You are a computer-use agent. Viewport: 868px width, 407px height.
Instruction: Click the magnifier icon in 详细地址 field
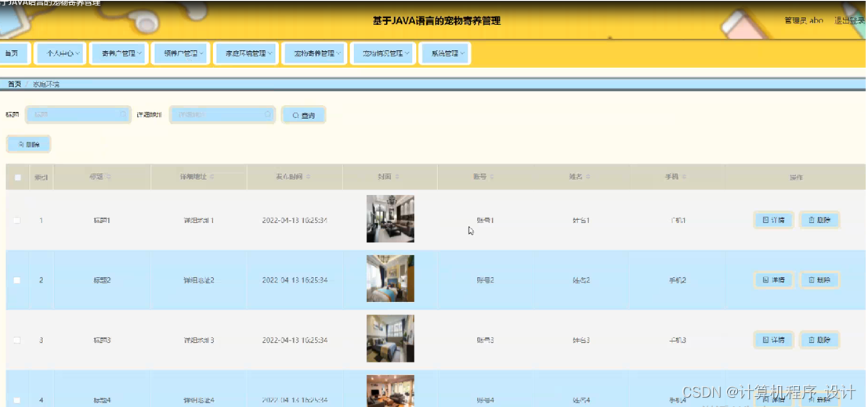pyautogui.click(x=267, y=114)
